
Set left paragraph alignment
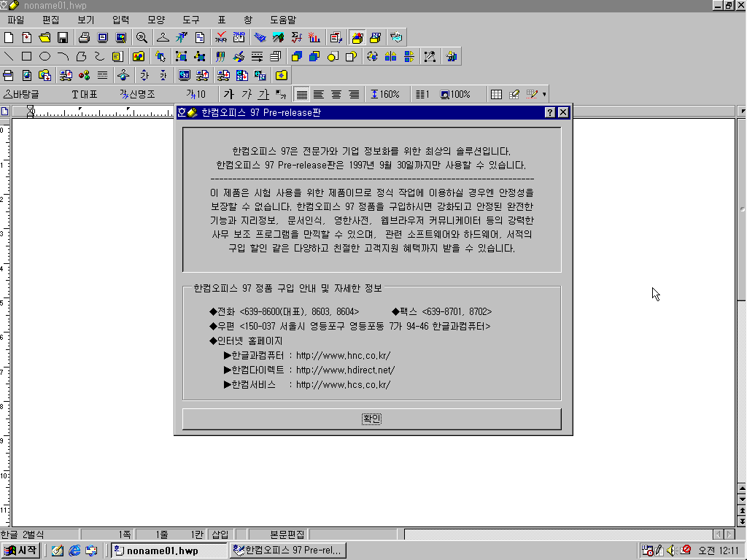[319, 94]
